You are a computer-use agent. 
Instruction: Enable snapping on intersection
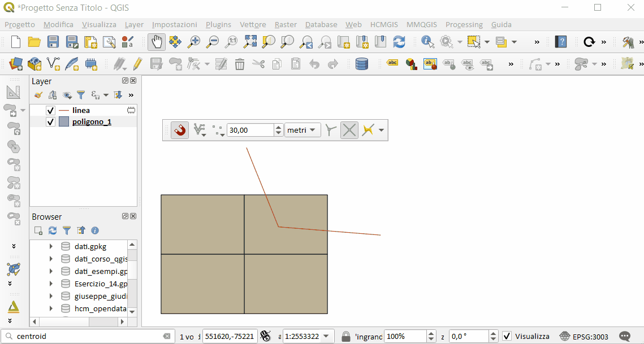tap(349, 130)
